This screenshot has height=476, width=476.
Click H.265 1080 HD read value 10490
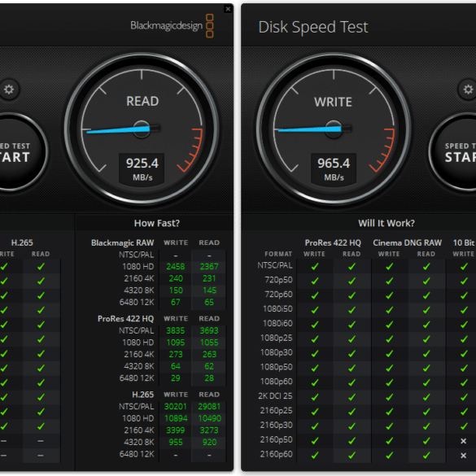click(x=209, y=418)
